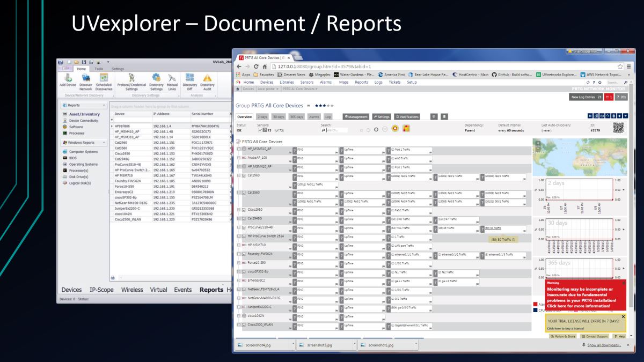Switch to the IP-Scope view in UVexplorer

pyautogui.click(x=101, y=290)
